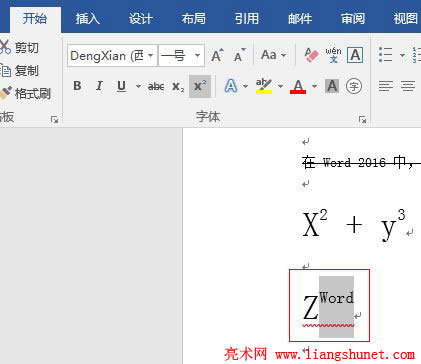The width and height of the screenshot is (421, 364).
Task: Expand the font size dropdown arrow
Action: pyautogui.click(x=197, y=56)
